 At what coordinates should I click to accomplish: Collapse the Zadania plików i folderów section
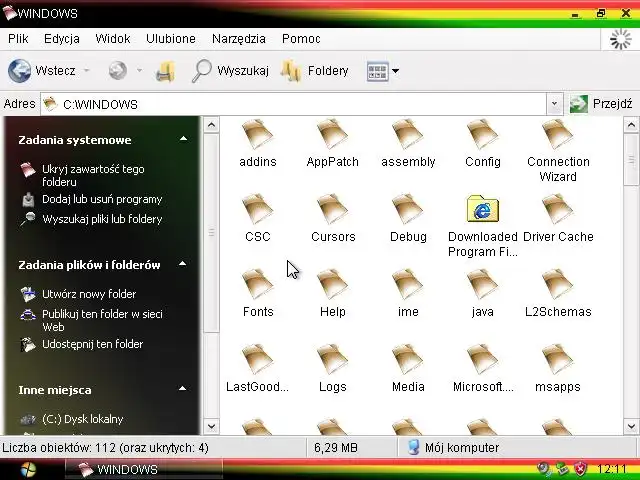pyautogui.click(x=183, y=264)
